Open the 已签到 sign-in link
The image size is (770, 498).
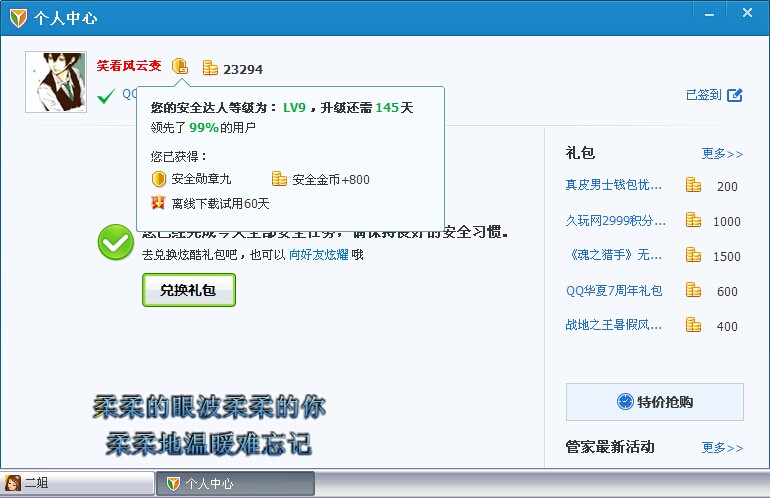[x=703, y=95]
